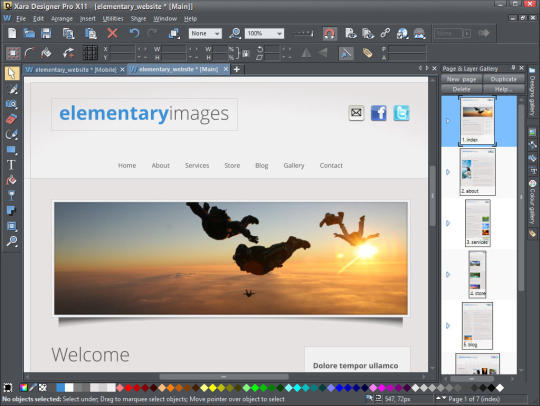Open the File menu

coord(21,19)
